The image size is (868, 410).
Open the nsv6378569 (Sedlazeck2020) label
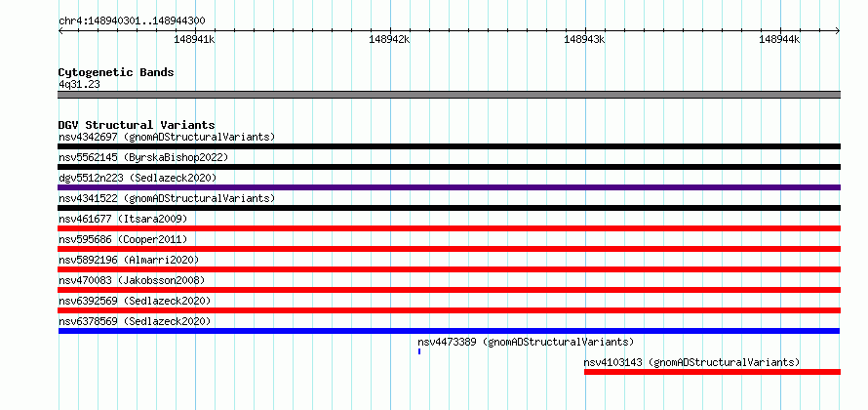click(135, 321)
